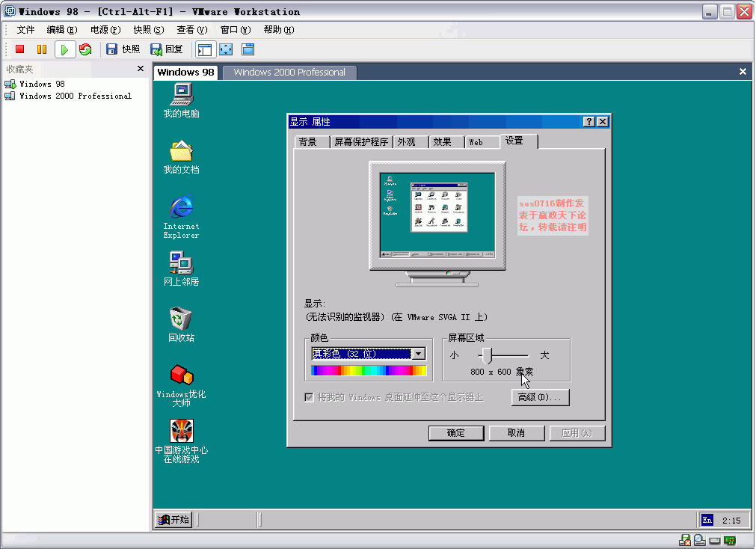The height and width of the screenshot is (549, 756).
Task: Click the green Power On play icon
Action: point(64,49)
